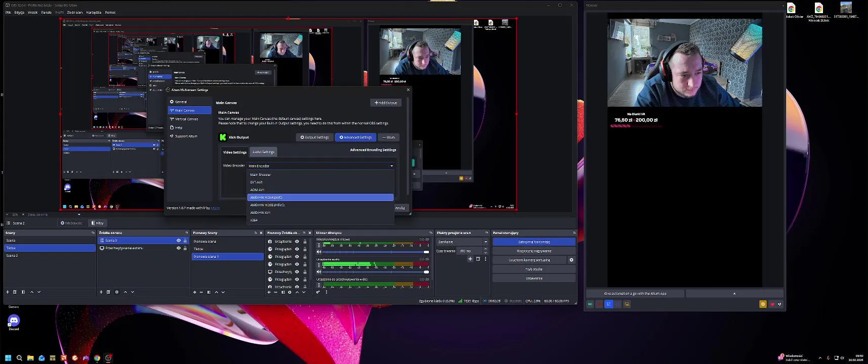Open source properties gear in Źródła obrazu
The width and height of the screenshot is (868, 364).
pos(117,292)
